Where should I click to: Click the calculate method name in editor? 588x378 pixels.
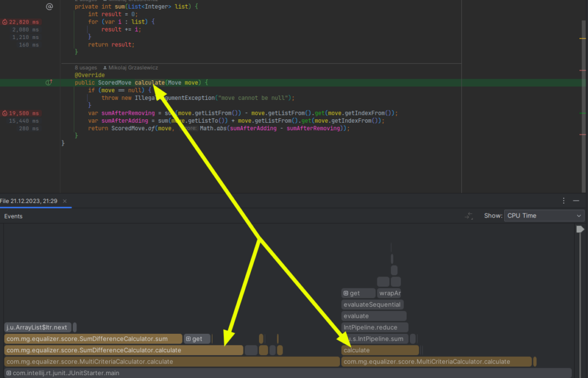click(150, 83)
